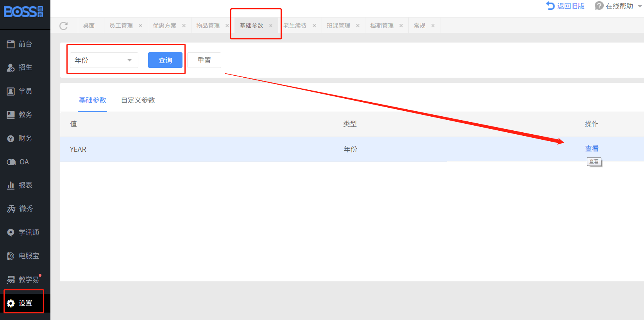This screenshot has height=320, width=644.
Task: Switch to the 优惠方案 tab
Action: 165,26
